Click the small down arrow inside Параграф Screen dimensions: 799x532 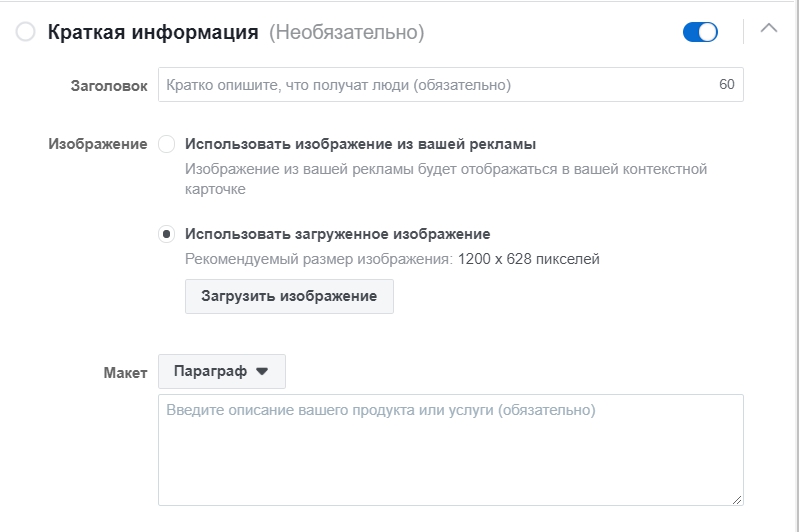click(x=262, y=371)
